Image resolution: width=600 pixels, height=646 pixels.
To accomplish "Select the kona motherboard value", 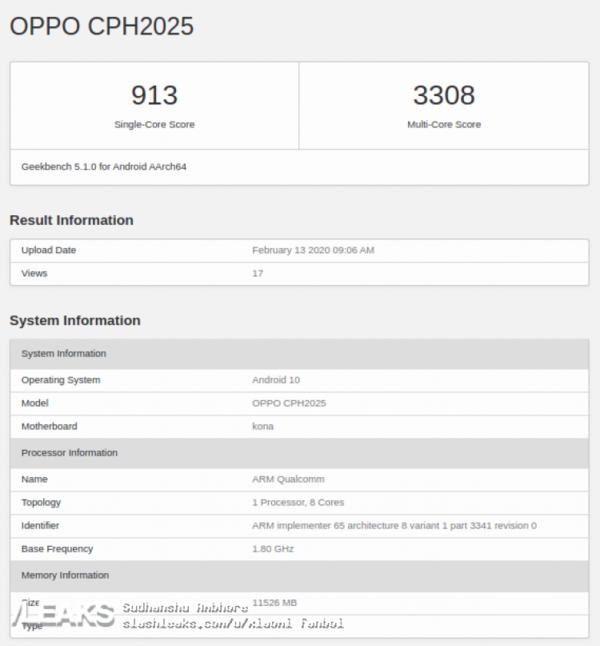I will tap(262, 426).
